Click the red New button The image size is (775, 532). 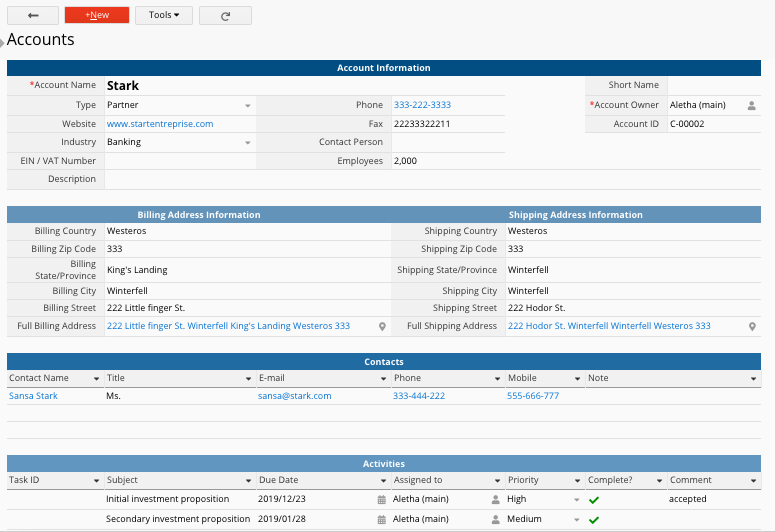pyautogui.click(x=97, y=15)
